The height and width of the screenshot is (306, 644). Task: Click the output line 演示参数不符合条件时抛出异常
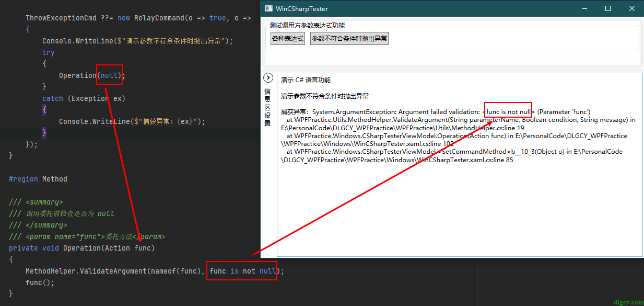click(325, 96)
